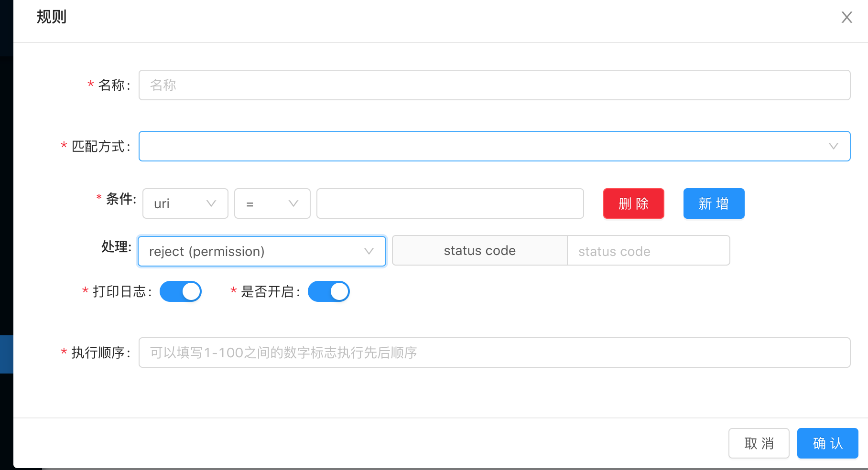Toggle the 是否开启 switch
Screen dimensions: 868x470
[329, 291]
